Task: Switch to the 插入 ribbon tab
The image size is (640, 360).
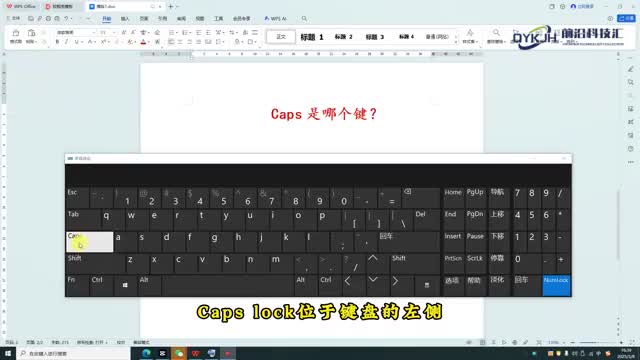Action: (x=125, y=18)
